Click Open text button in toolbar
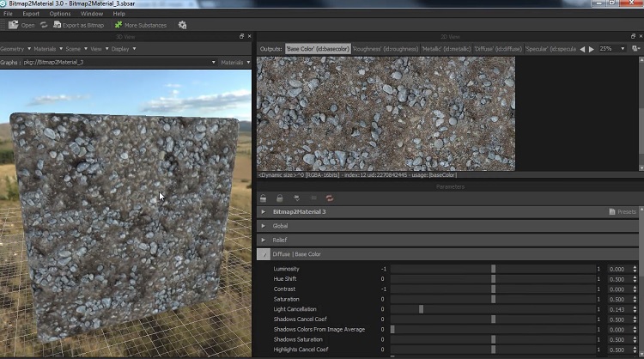Image resolution: width=644 pixels, height=359 pixels. click(27, 25)
